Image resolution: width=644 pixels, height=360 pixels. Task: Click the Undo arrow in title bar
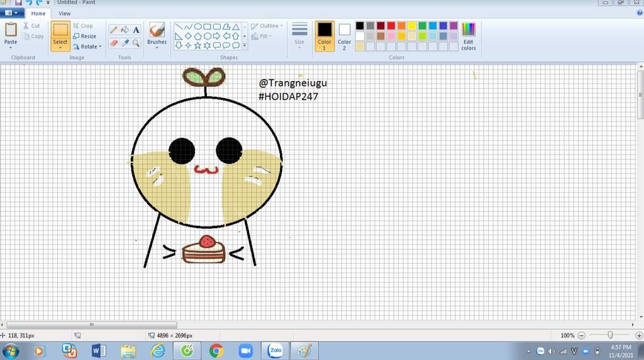(29, 3)
